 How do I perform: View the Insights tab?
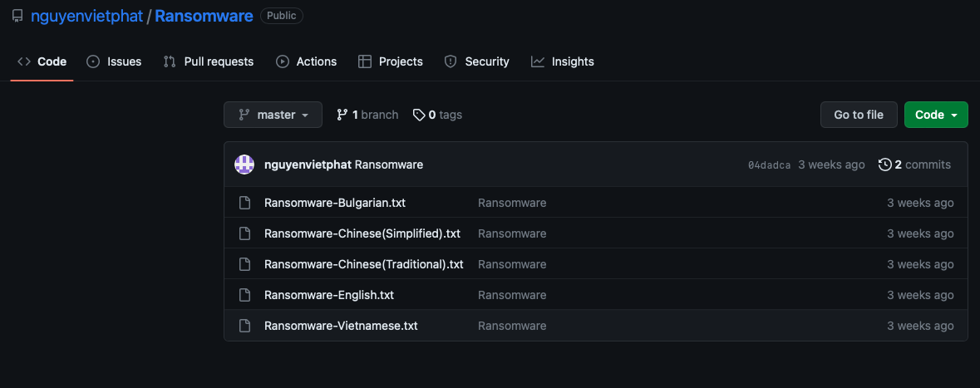(563, 61)
